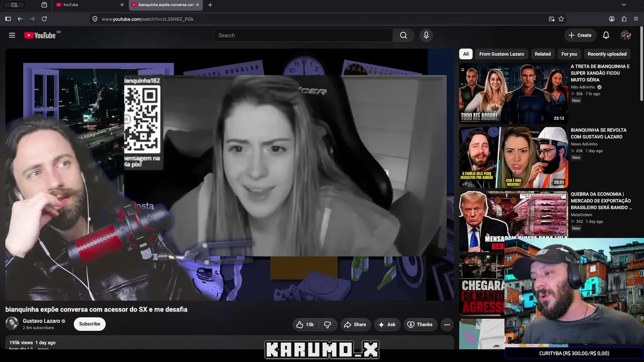Toggle the browser sidebar panel icon
The height and width of the screenshot is (362, 644).
pyautogui.click(x=8, y=19)
